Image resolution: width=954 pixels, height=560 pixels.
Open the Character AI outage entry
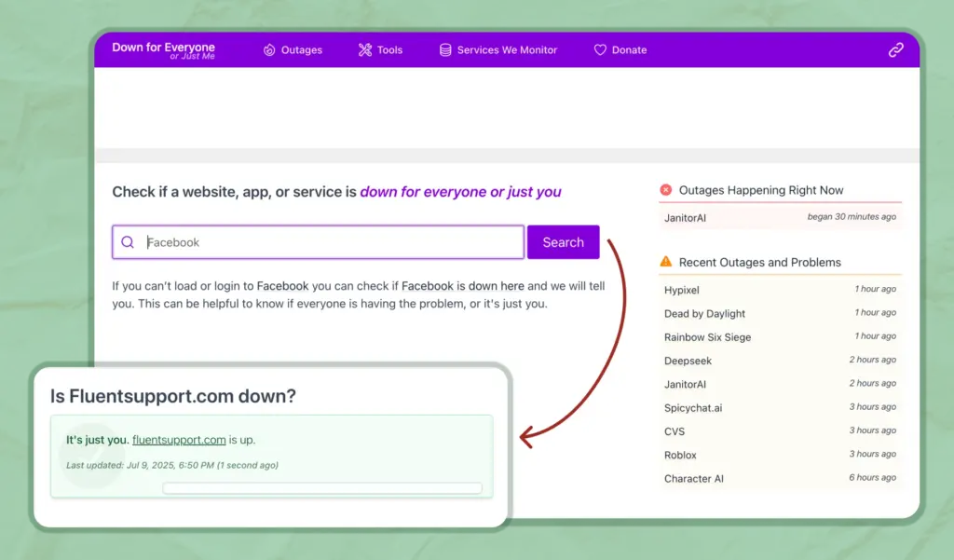pyautogui.click(x=780, y=478)
